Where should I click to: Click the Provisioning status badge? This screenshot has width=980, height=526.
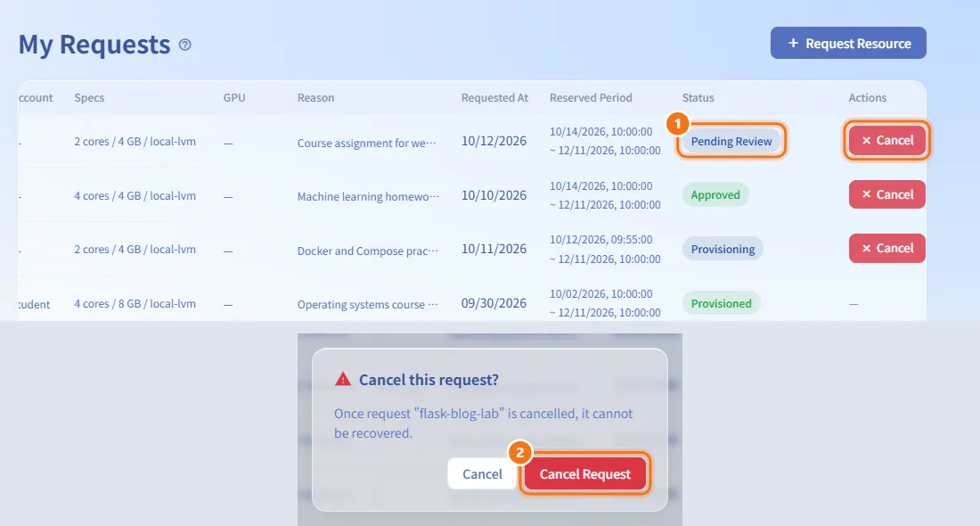coord(723,249)
